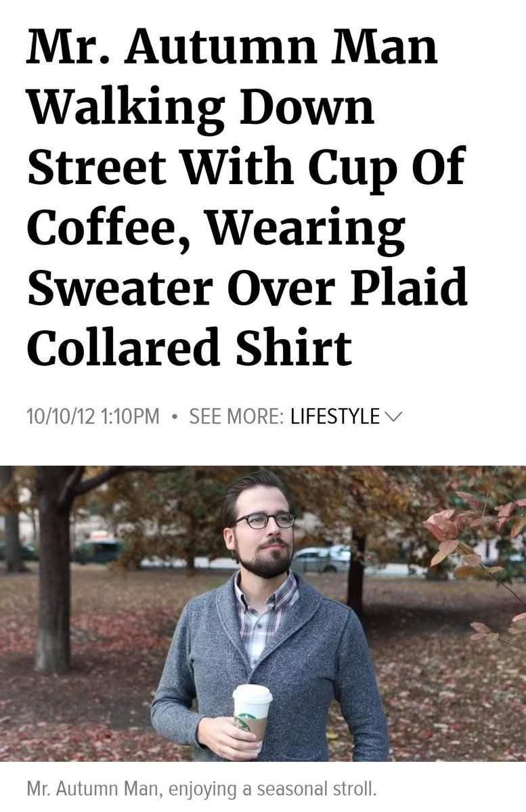Click the man's black-rimmed glasses
The width and height of the screenshot is (526, 812).
pos(265,520)
